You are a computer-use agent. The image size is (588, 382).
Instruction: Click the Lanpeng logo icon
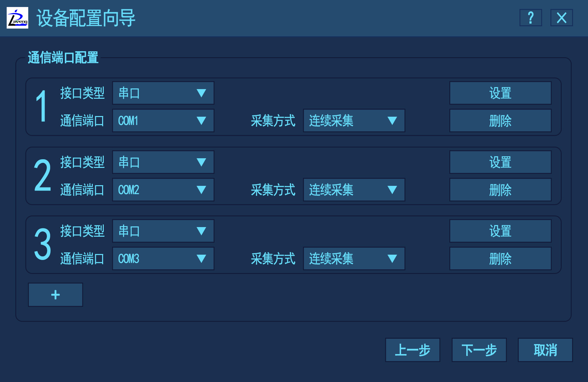pos(17,18)
